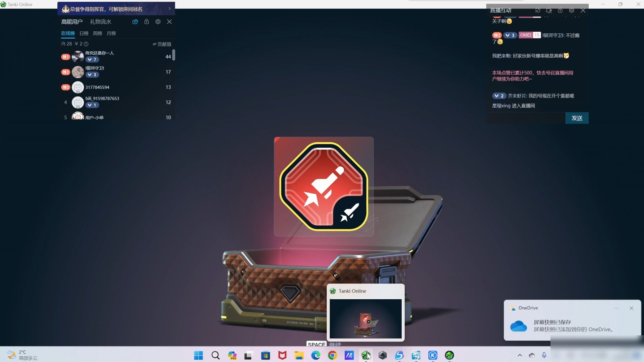The width and height of the screenshot is (644, 362).
Task: Click the 发送 send button
Action: [x=577, y=118]
